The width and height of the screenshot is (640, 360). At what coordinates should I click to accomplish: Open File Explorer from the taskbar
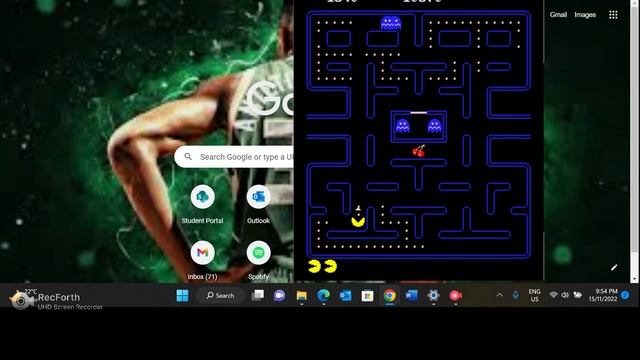tap(302, 295)
